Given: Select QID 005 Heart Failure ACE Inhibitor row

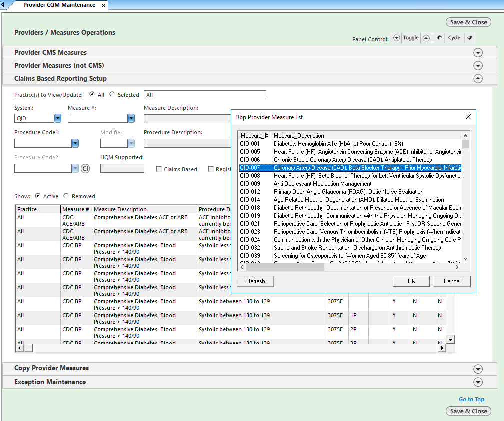Looking at the screenshot, I should point(350,152).
